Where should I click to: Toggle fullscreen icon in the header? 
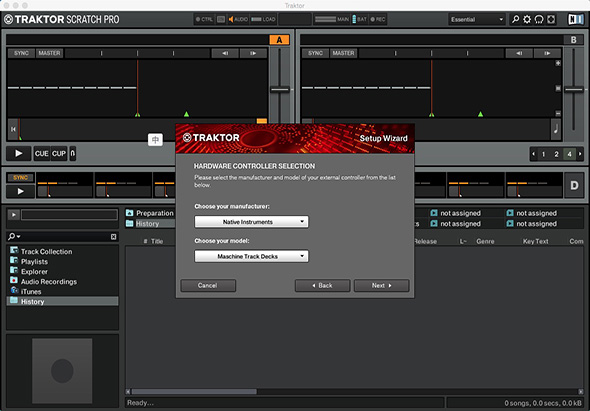(x=551, y=19)
